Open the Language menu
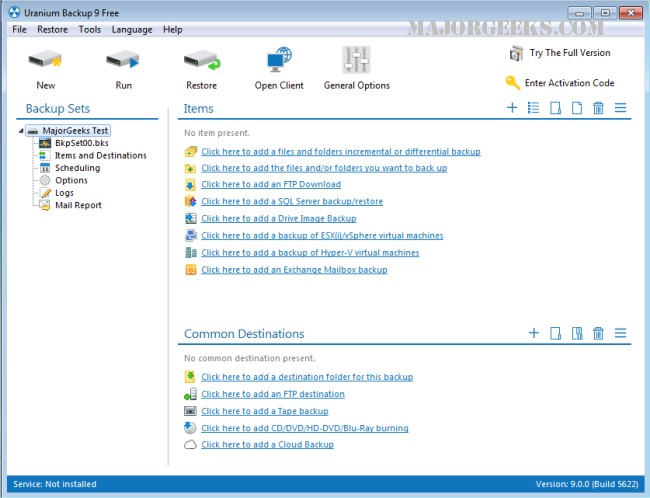Image resolution: width=650 pixels, height=498 pixels. (x=132, y=29)
